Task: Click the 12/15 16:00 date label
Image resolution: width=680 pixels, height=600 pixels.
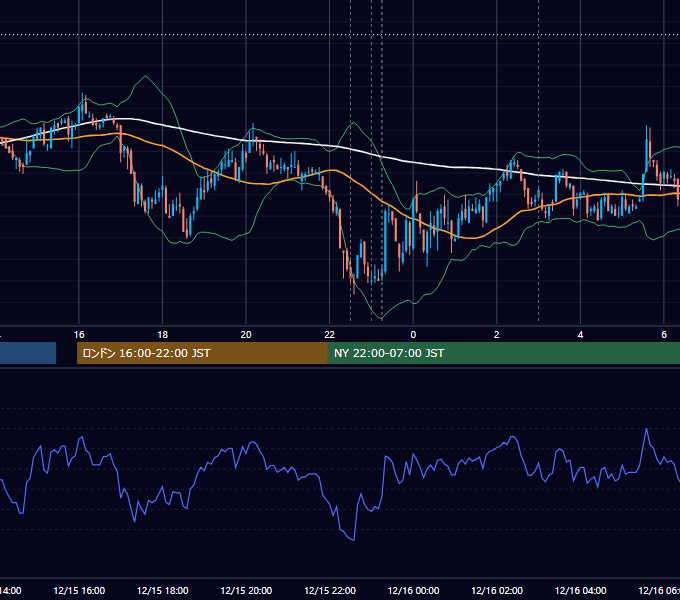Action: click(x=79, y=590)
